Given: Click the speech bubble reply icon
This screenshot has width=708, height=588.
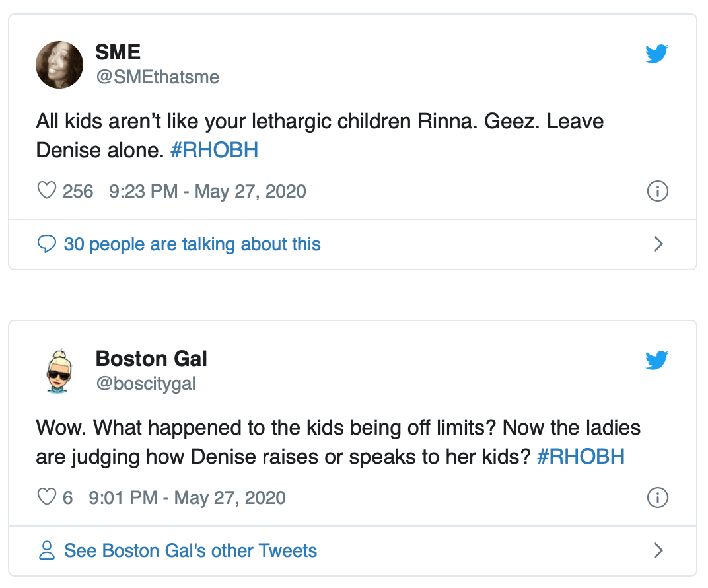Looking at the screenshot, I should 47,244.
